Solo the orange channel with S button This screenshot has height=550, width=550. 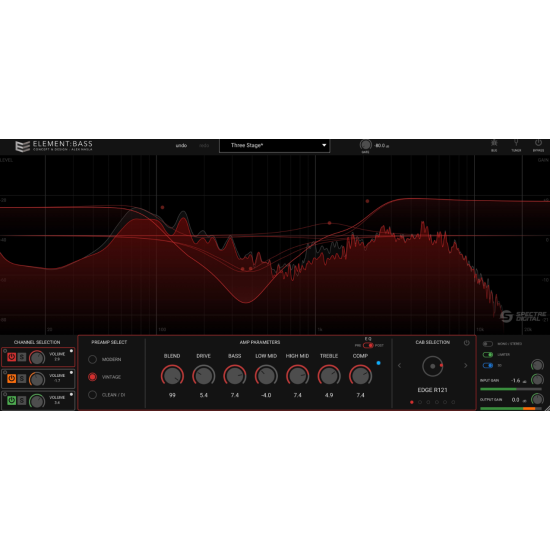point(22,378)
